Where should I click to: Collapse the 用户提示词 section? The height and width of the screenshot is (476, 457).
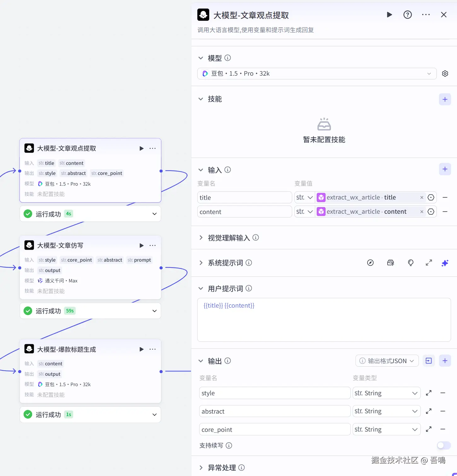pyautogui.click(x=201, y=288)
